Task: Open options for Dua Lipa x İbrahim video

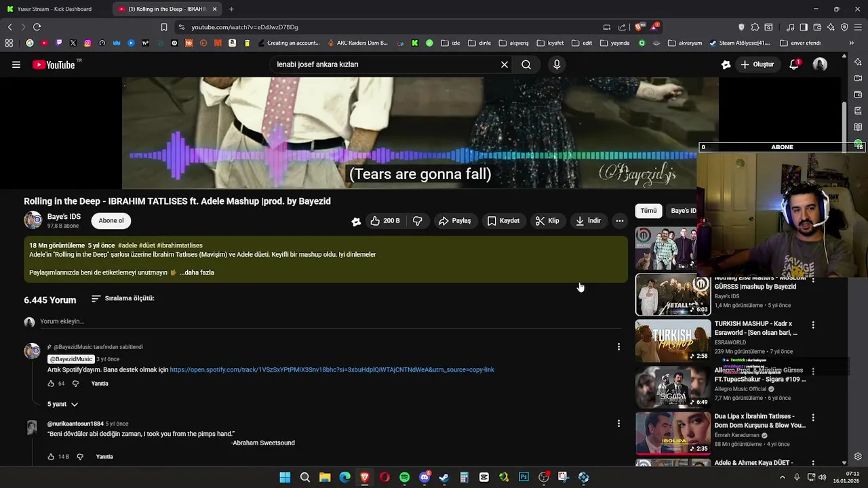Action: tap(813, 418)
